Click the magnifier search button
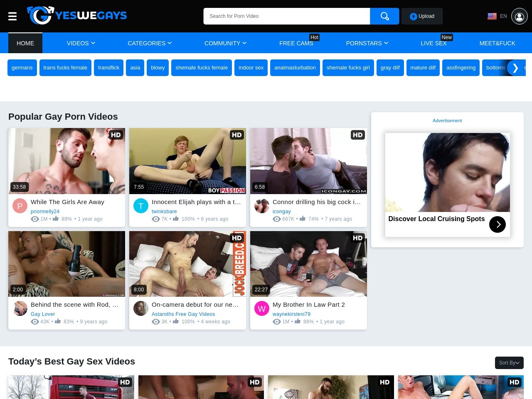 point(384,16)
